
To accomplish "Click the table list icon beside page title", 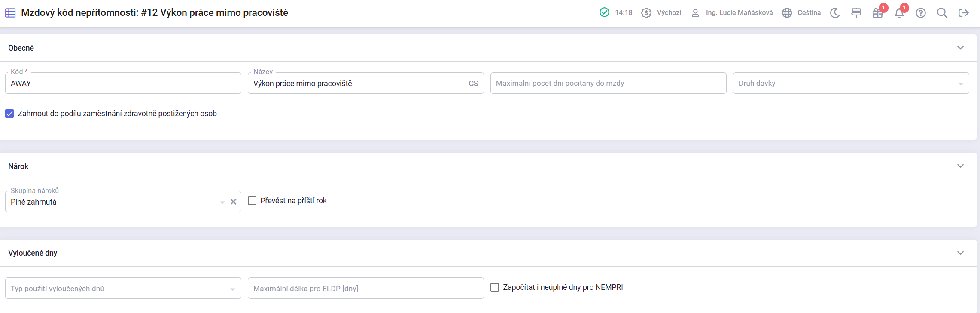I will point(10,13).
